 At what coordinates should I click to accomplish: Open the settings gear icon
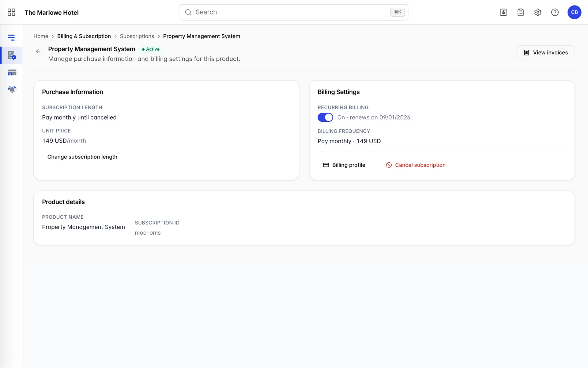point(538,12)
